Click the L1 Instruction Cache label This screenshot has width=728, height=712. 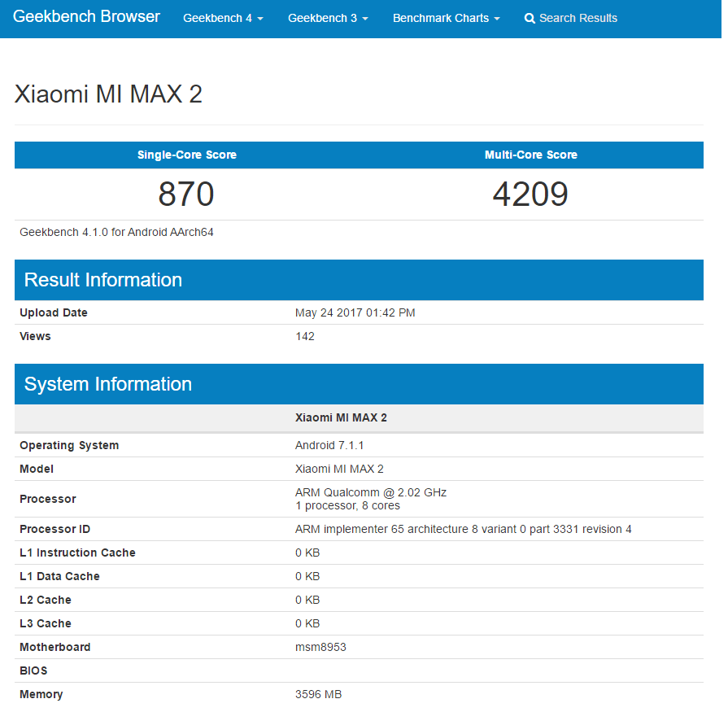coord(77,553)
